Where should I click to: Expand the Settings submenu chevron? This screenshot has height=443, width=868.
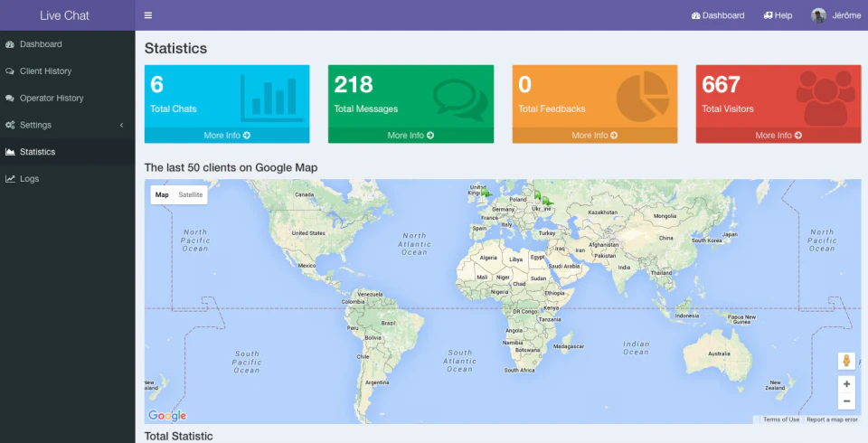(122, 125)
